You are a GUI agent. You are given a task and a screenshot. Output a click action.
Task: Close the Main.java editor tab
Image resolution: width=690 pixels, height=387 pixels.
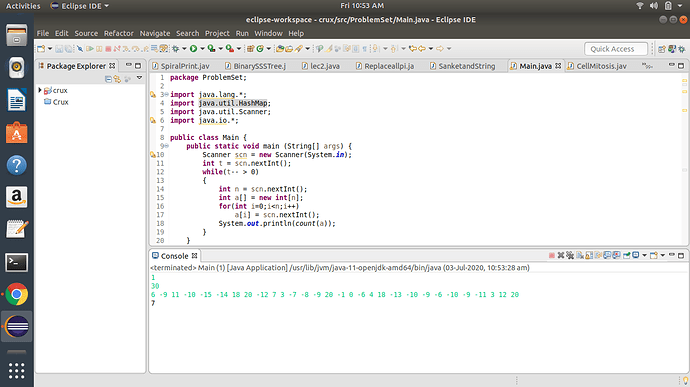558,66
